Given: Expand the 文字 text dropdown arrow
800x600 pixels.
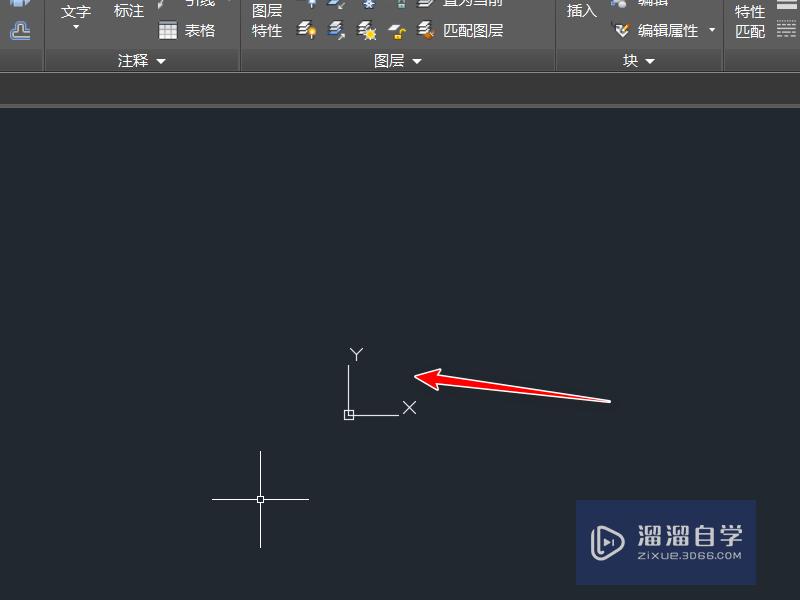Looking at the screenshot, I should point(75,27).
